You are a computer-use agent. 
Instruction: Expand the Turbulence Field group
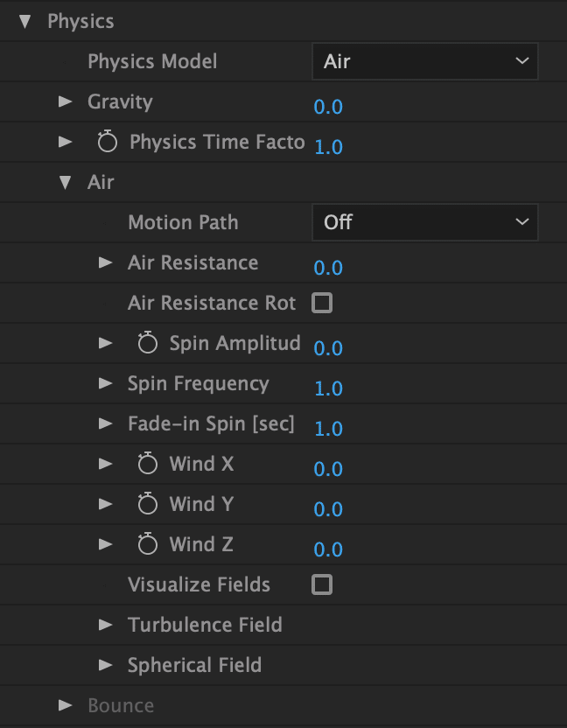[x=106, y=625]
